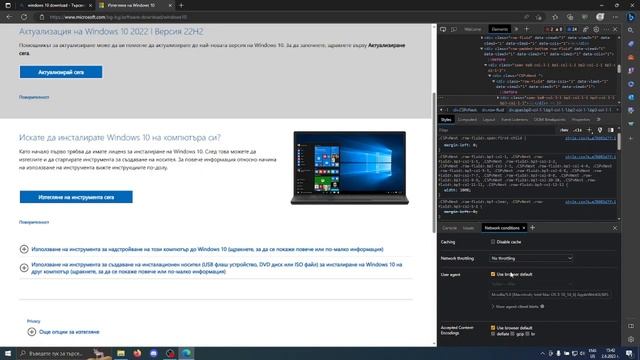This screenshot has width=640, height=360.
Task: Open a new browser tab
Action: click(181, 5)
